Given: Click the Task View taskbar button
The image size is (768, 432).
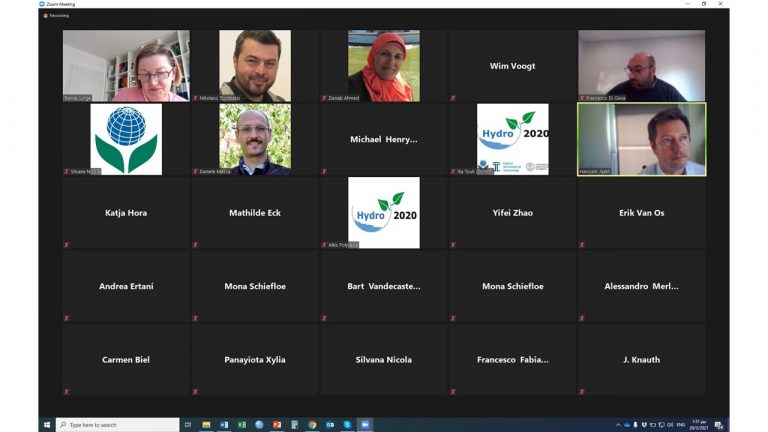Looking at the screenshot, I should [187, 425].
